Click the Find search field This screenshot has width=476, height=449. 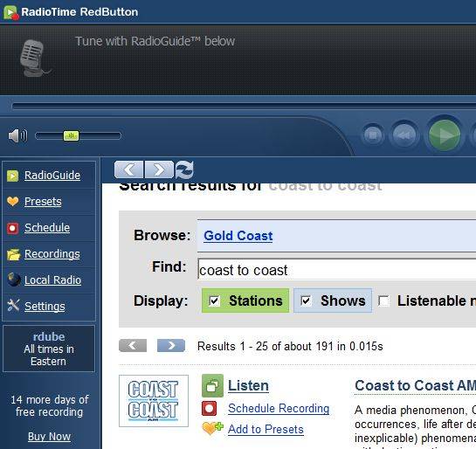point(336,270)
